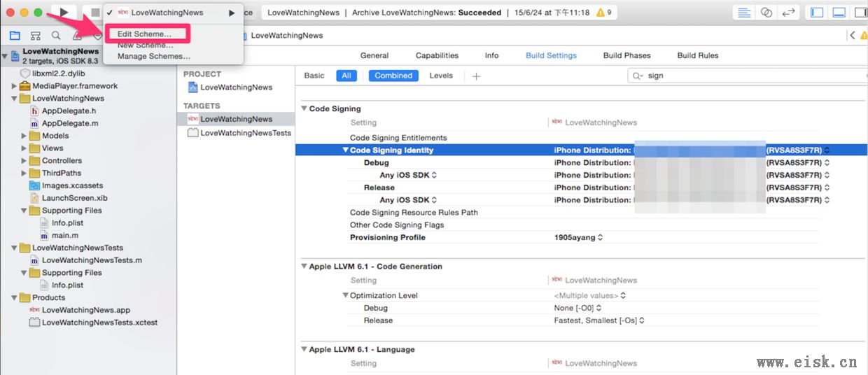868x375 pixels.
Task: Select the Levels view mode
Action: (x=441, y=76)
